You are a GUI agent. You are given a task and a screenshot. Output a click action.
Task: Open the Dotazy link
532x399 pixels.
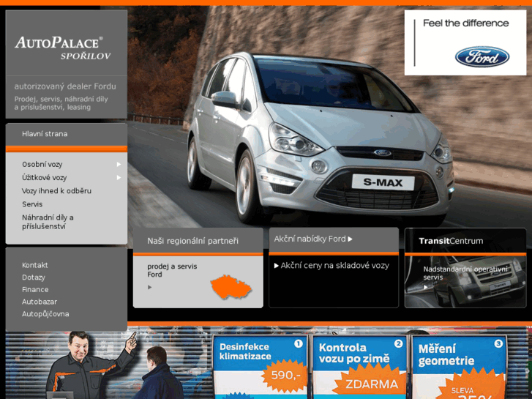[34, 277]
